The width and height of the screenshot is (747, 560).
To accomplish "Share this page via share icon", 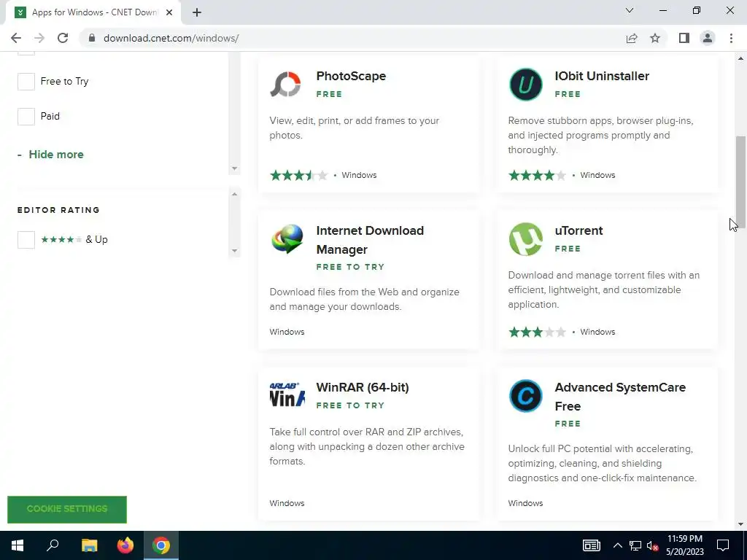I will click(632, 38).
